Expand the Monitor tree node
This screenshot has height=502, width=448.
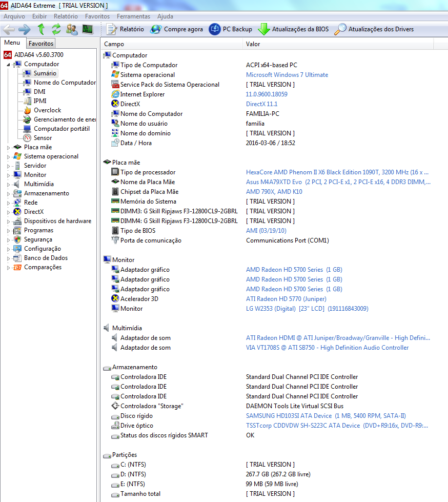(9, 175)
